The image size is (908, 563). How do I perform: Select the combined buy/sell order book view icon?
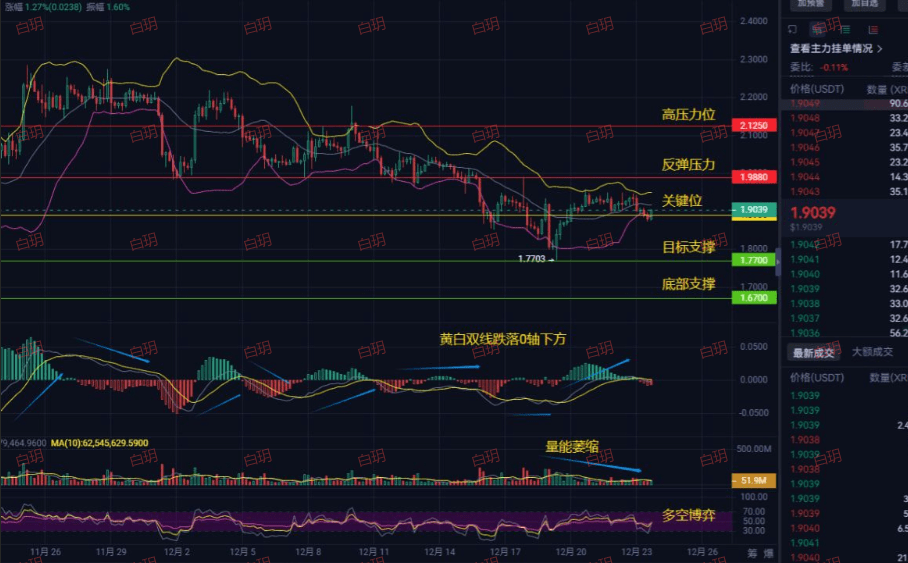pyautogui.click(x=818, y=29)
